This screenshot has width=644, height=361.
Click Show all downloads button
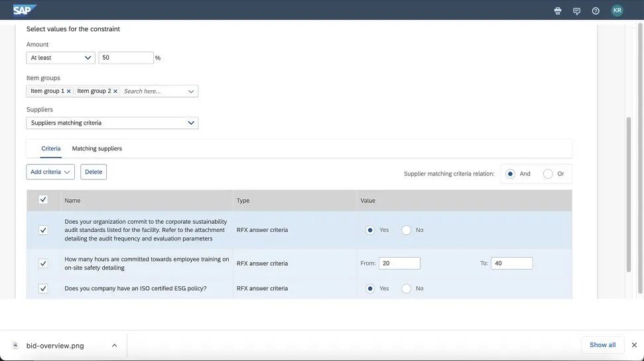pos(602,345)
